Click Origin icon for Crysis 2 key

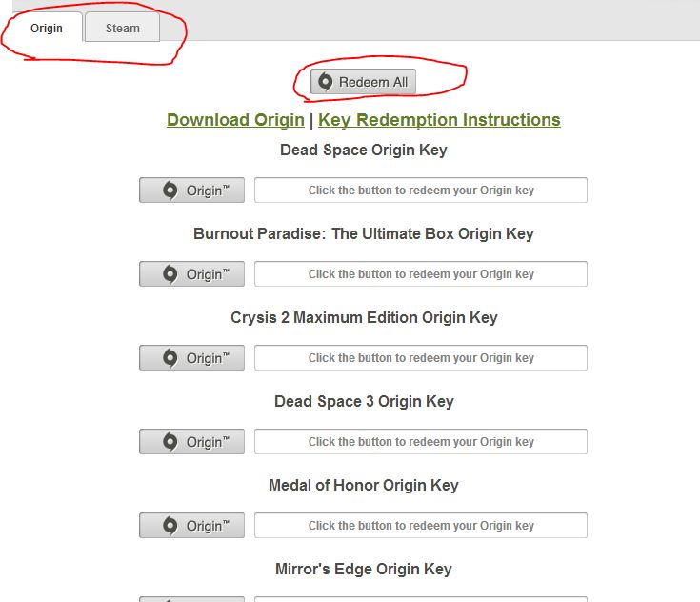(170, 358)
